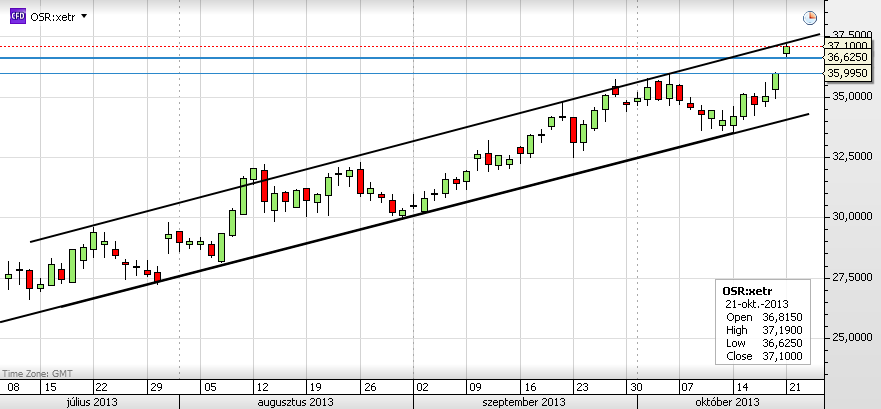The width and height of the screenshot is (881, 409).
Task: Click the 14 date tick on time axis
Action: [x=743, y=387]
